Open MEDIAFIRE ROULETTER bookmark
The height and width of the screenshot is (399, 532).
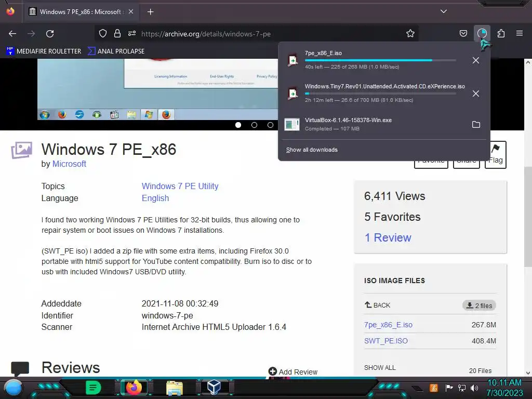point(44,51)
